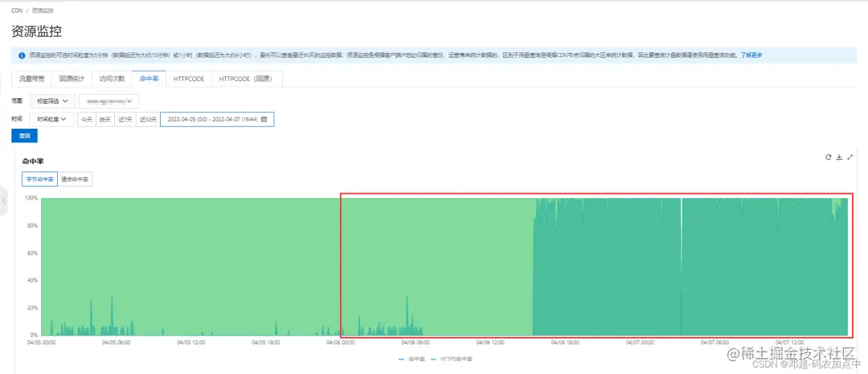
Task: Click the refresh chart icon
Action: coord(828,158)
